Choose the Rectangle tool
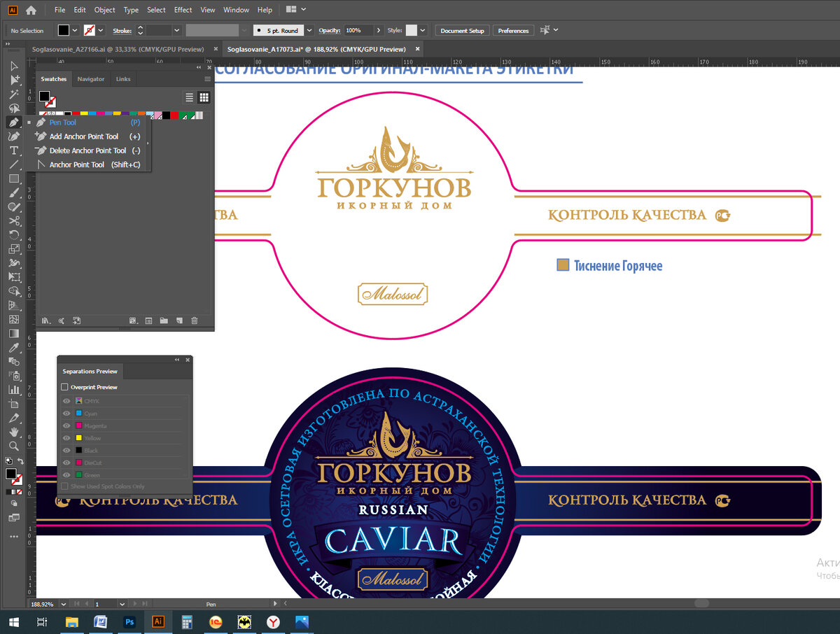Image resolution: width=840 pixels, height=634 pixels. coord(13,179)
